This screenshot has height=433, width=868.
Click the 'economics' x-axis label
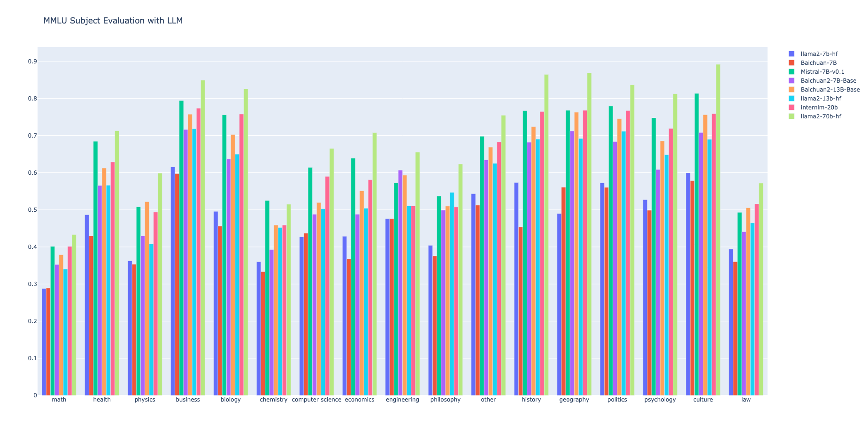pyautogui.click(x=360, y=400)
